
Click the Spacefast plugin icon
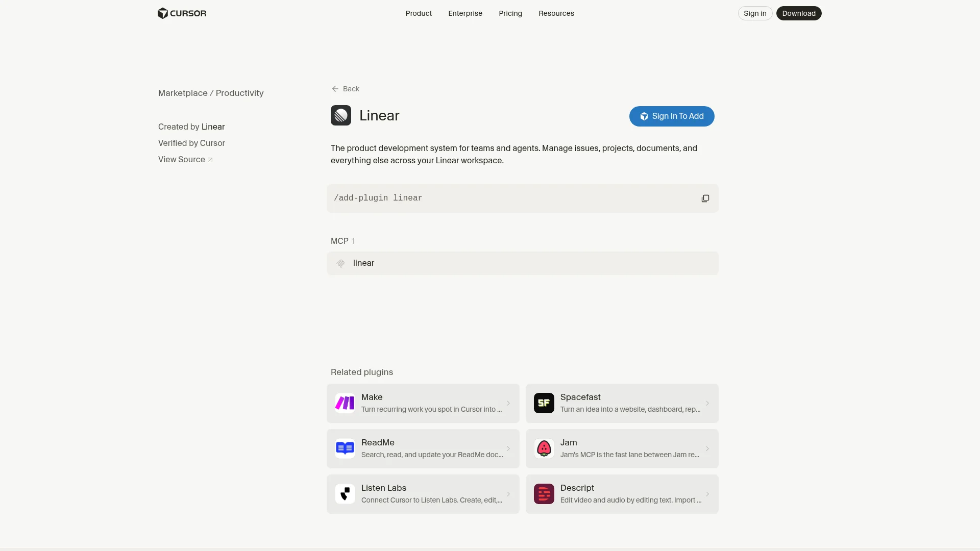544,403
